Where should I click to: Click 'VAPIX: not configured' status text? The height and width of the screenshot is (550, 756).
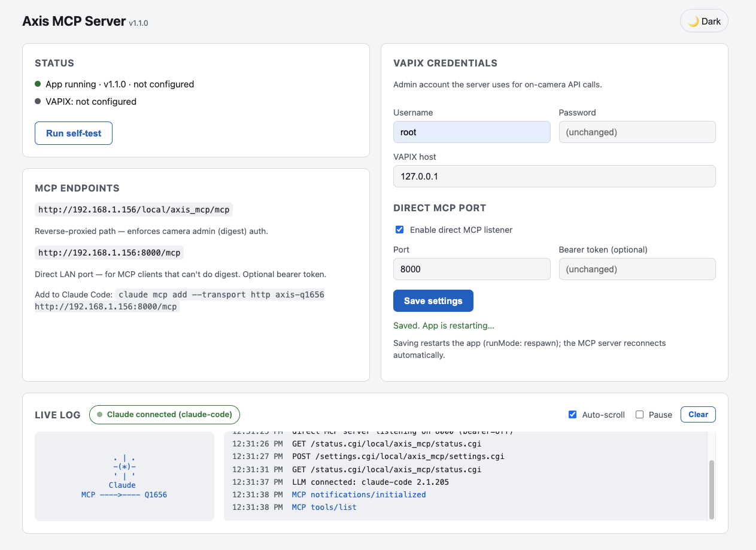(91, 102)
